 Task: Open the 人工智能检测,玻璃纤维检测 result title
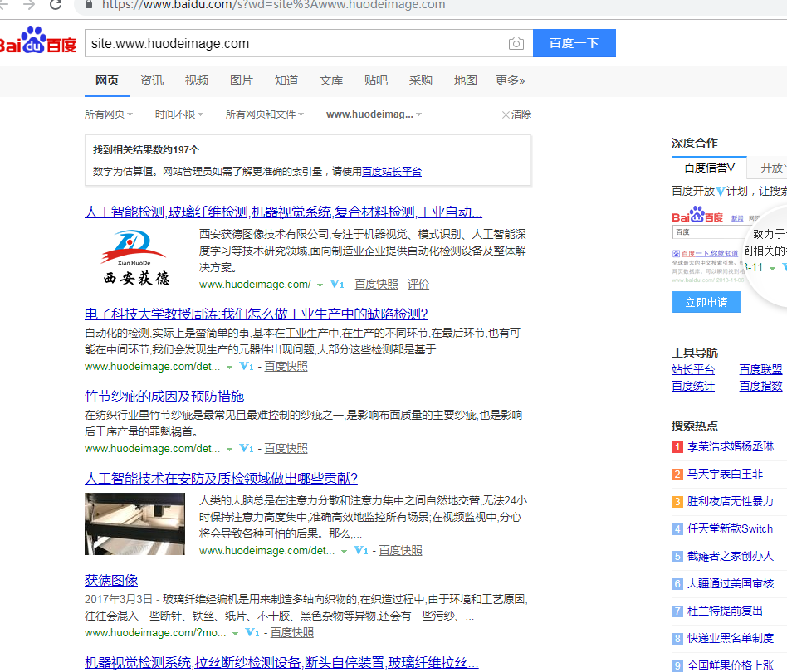283,212
